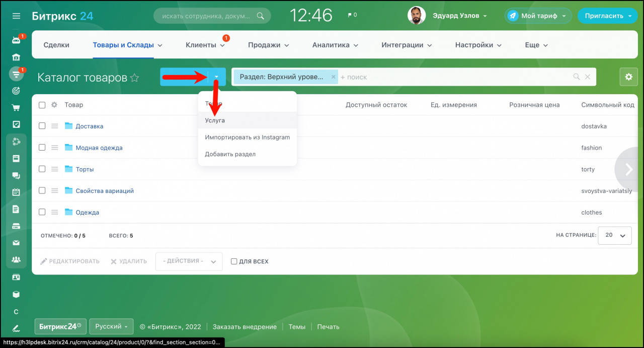644x348 pixels.
Task: Open the documents page icon in sidebar
Action: (16, 209)
